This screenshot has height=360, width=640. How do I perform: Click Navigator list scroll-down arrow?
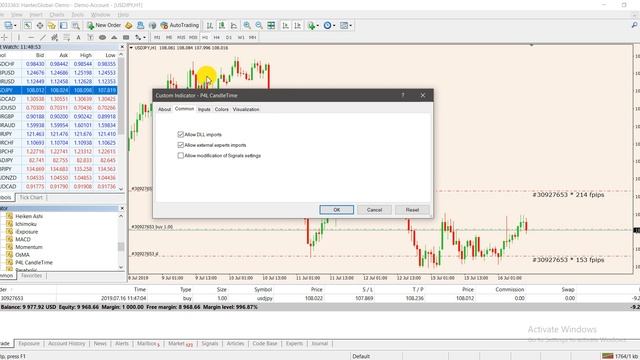tap(121, 267)
